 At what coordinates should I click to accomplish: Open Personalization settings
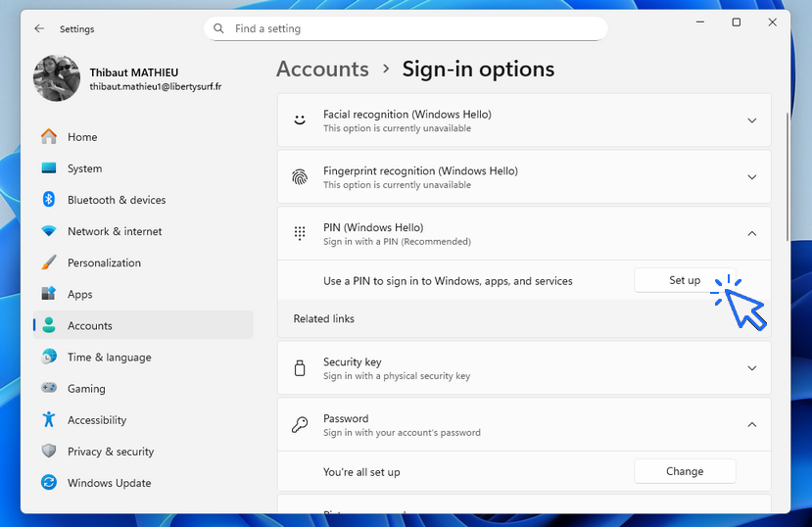(143, 263)
